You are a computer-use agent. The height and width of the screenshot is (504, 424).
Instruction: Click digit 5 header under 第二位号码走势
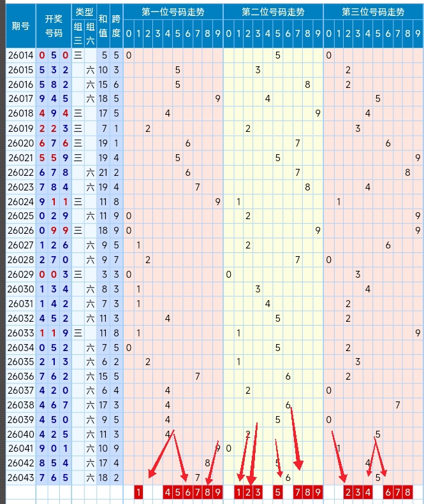tap(277, 33)
